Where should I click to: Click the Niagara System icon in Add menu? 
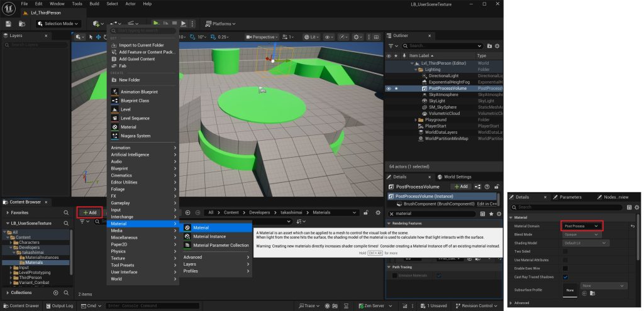tap(114, 136)
